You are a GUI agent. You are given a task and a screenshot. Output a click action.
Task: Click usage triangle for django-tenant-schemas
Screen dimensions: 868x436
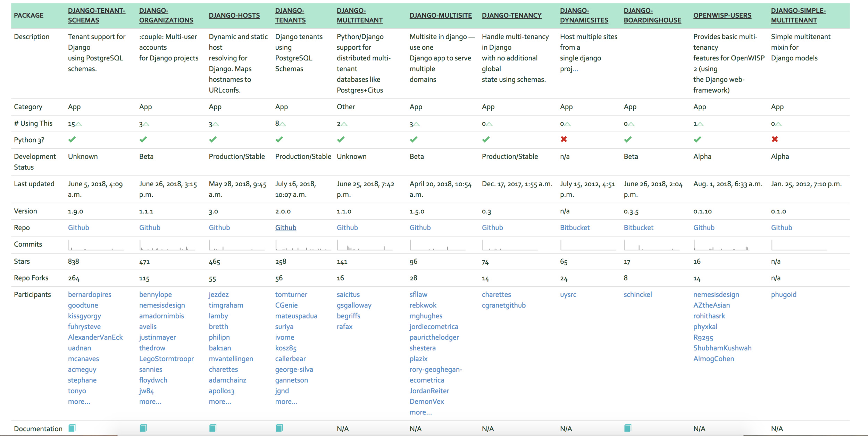(x=79, y=124)
